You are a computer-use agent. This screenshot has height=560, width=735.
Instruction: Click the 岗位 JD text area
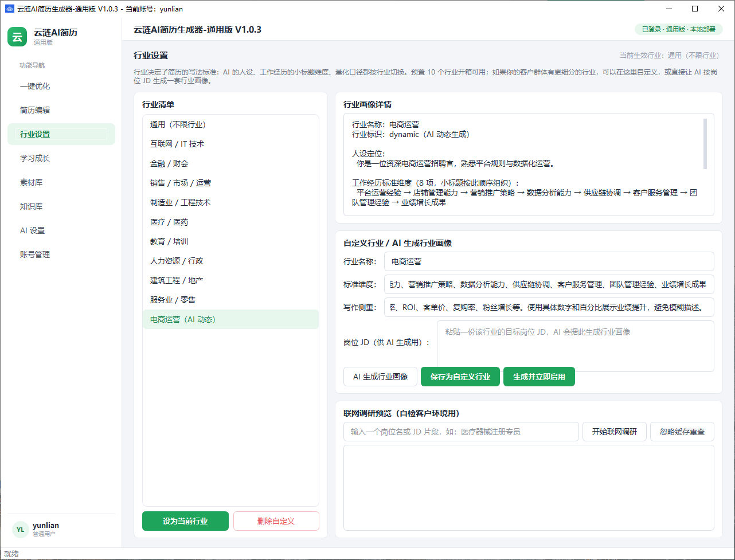pyautogui.click(x=576, y=346)
